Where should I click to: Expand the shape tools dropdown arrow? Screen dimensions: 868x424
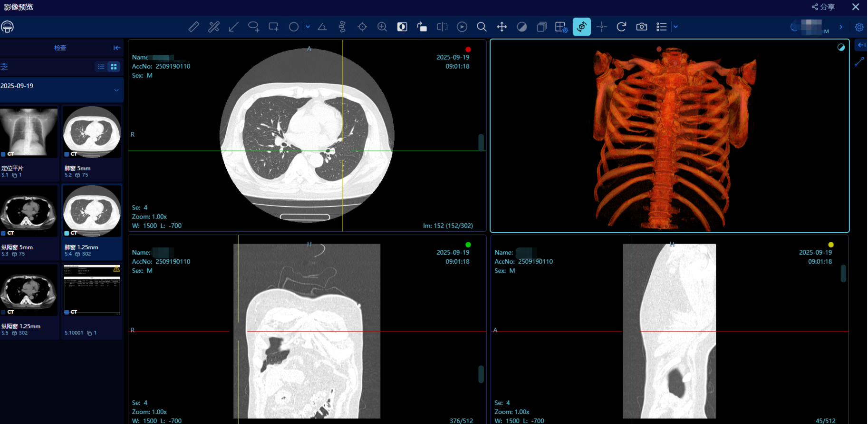pyautogui.click(x=308, y=27)
